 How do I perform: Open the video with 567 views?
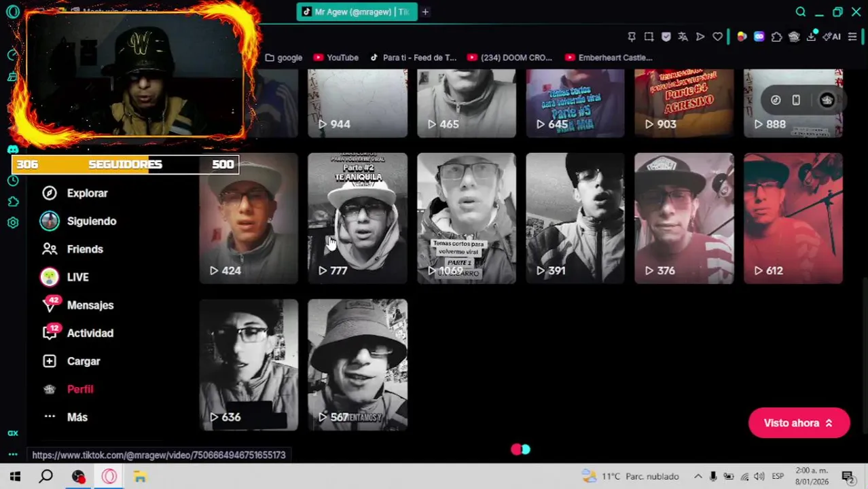pos(357,365)
